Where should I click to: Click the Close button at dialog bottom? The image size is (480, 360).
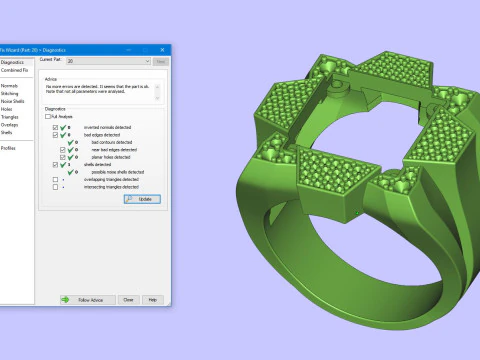tap(128, 300)
